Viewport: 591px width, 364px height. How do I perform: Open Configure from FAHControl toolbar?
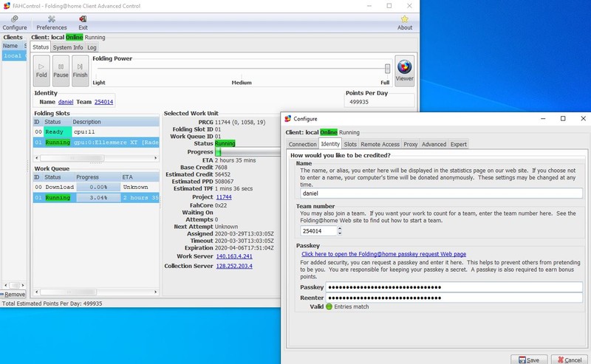click(x=15, y=23)
